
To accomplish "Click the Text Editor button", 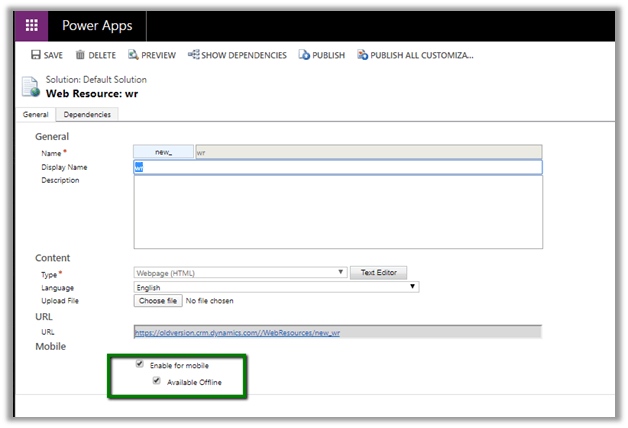I will coord(379,272).
